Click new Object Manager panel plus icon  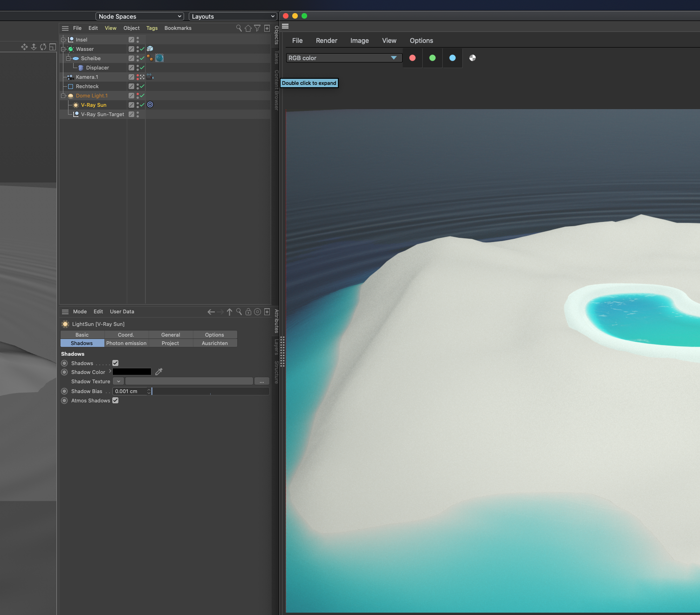click(x=267, y=28)
